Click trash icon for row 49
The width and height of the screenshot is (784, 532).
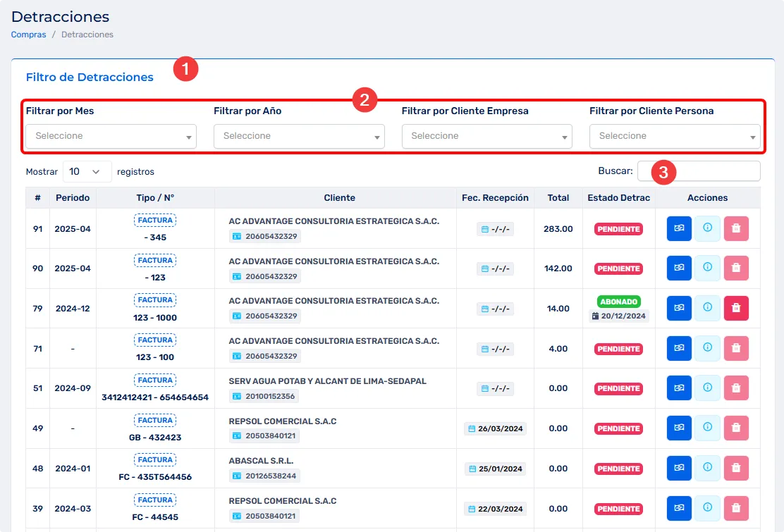coord(736,428)
